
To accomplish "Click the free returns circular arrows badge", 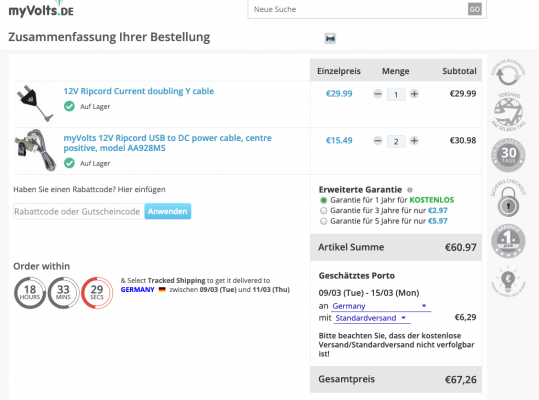I will [x=508, y=73].
